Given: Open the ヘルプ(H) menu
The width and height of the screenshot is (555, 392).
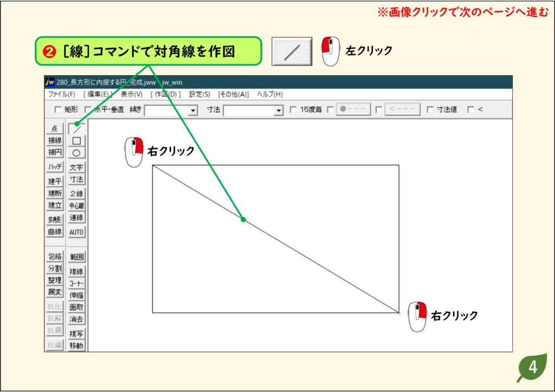Looking at the screenshot, I should (x=270, y=94).
